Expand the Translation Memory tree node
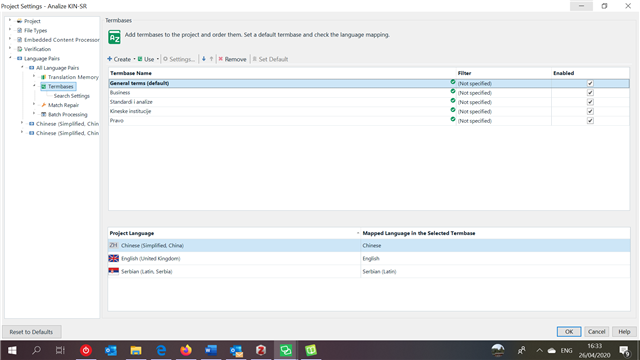The image size is (640, 360). 34,77
